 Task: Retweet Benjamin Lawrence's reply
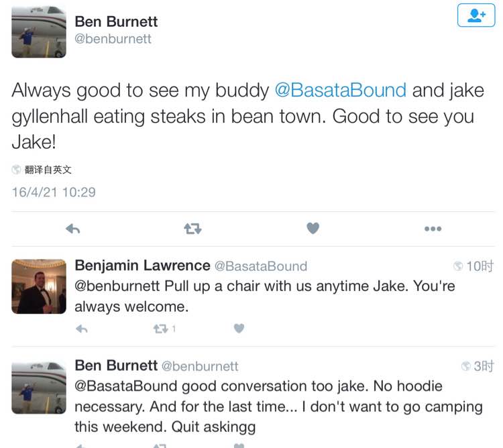click(x=162, y=329)
